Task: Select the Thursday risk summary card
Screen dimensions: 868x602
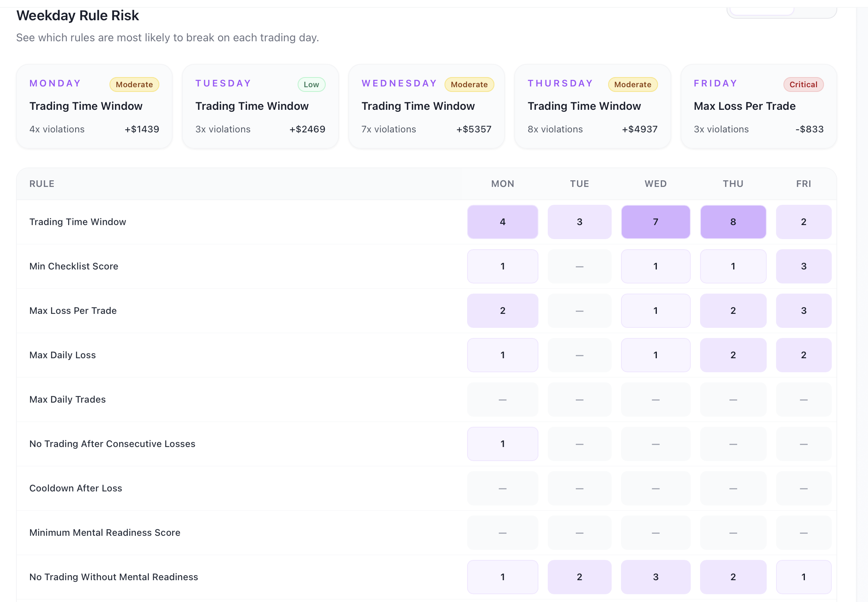Action: pyautogui.click(x=593, y=106)
